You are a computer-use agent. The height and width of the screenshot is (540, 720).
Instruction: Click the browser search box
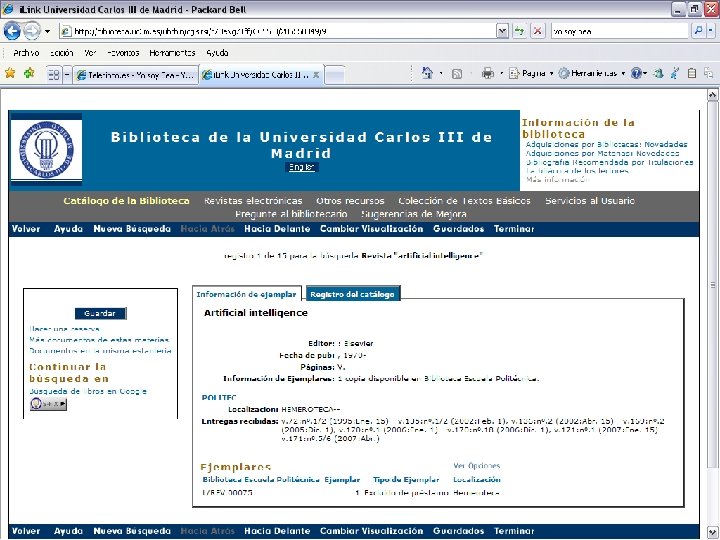(x=620, y=31)
